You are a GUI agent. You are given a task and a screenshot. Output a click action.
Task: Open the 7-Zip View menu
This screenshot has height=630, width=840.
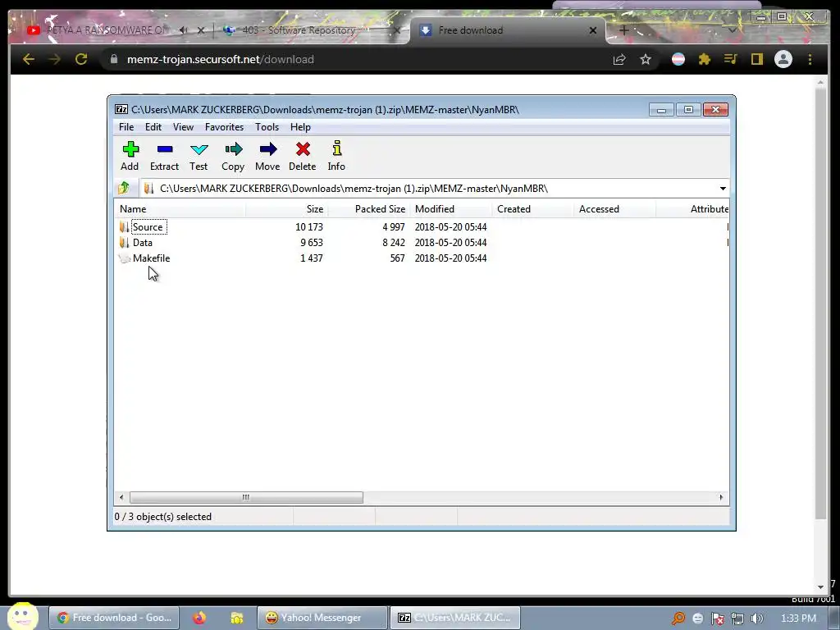(183, 127)
